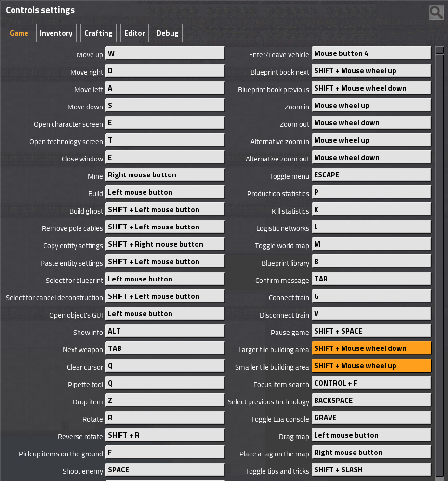This screenshot has height=481, width=448.
Task: Change the Show info ALT binding
Action: click(x=165, y=331)
